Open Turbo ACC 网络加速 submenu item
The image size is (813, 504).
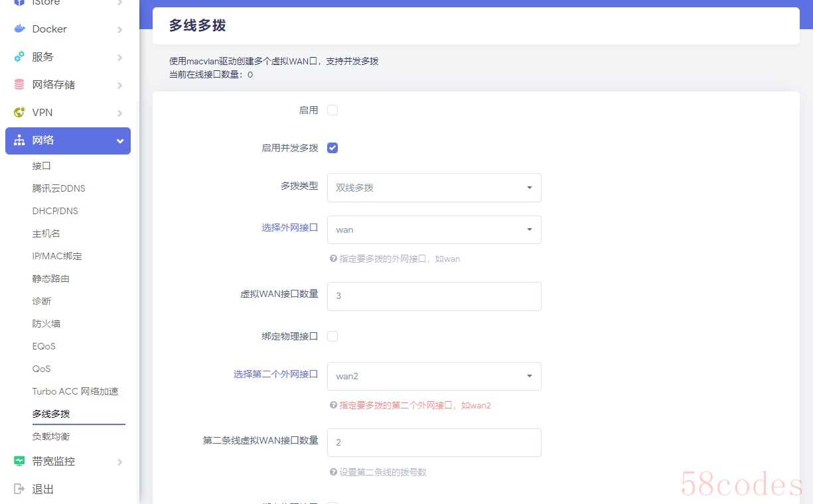[x=75, y=391]
